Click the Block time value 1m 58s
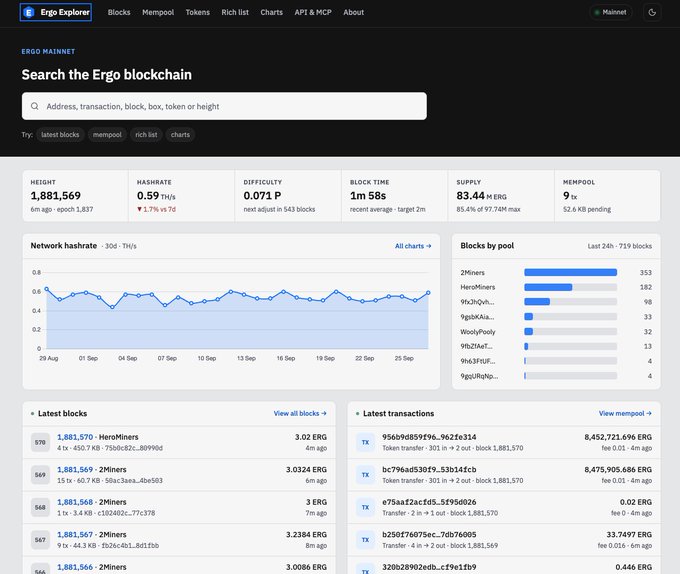Viewport: 680px width, 574px height. click(368, 196)
